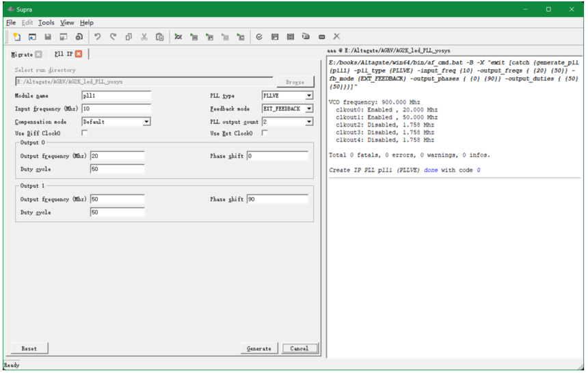Expand the Compensation mode dropdown

point(146,122)
